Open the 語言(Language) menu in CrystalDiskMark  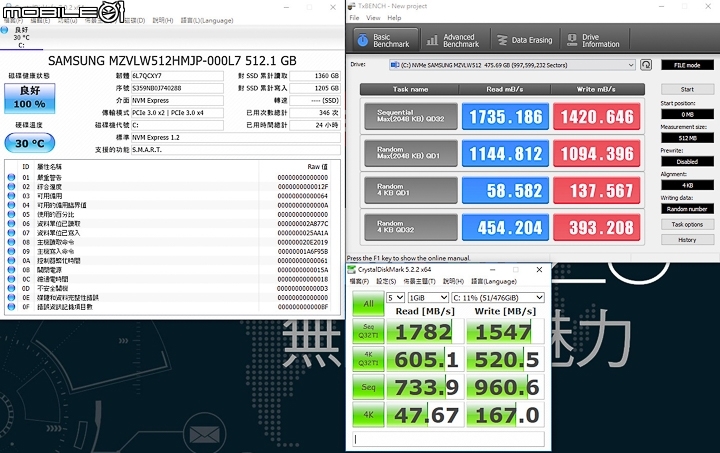494,281
